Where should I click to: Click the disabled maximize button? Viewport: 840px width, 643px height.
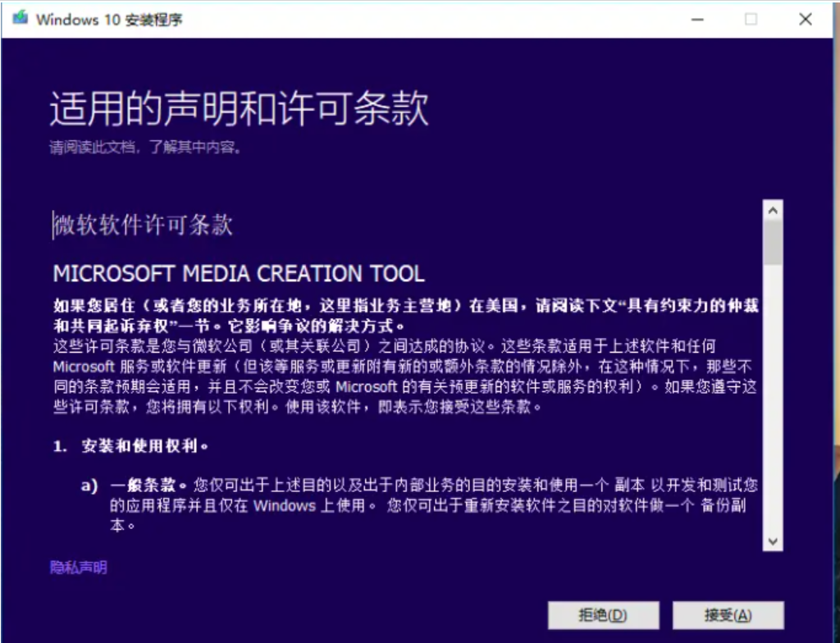click(749, 18)
